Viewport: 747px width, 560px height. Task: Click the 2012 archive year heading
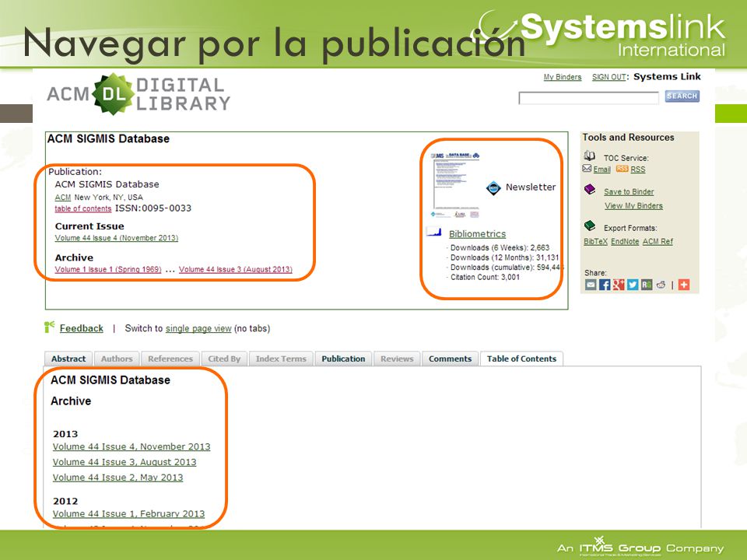[x=65, y=501]
